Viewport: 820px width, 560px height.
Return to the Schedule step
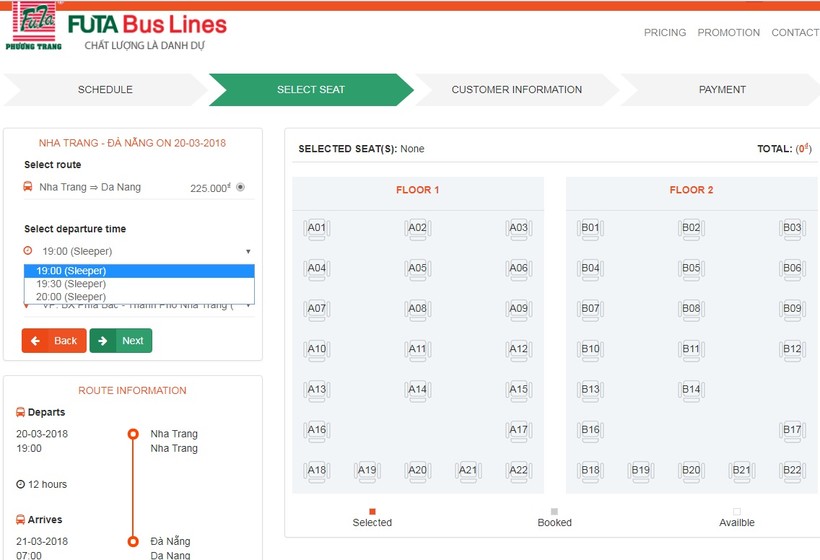[x=105, y=90]
